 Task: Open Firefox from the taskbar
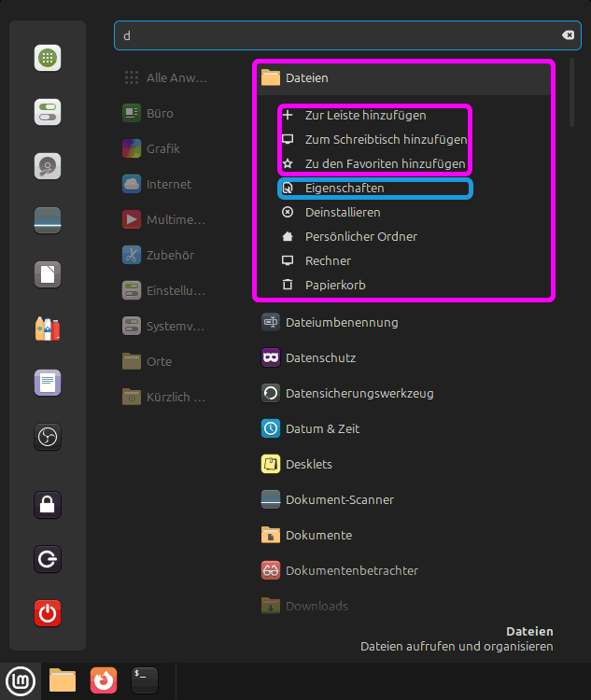tap(104, 680)
